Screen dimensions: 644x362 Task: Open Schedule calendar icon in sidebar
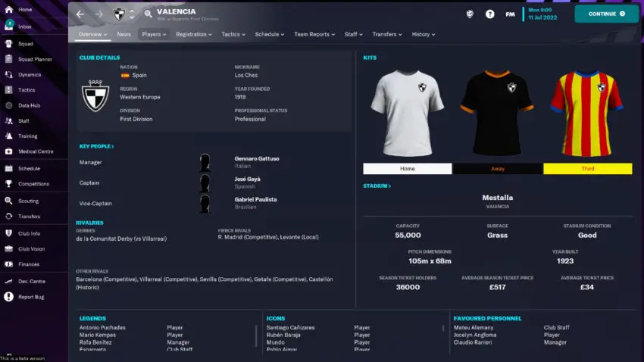(x=8, y=168)
